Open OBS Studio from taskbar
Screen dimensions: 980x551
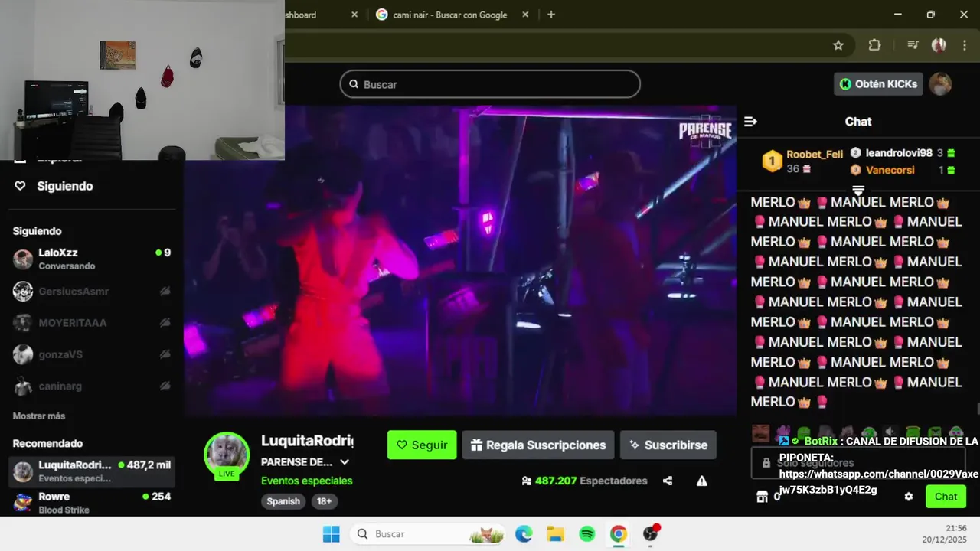pos(650,534)
